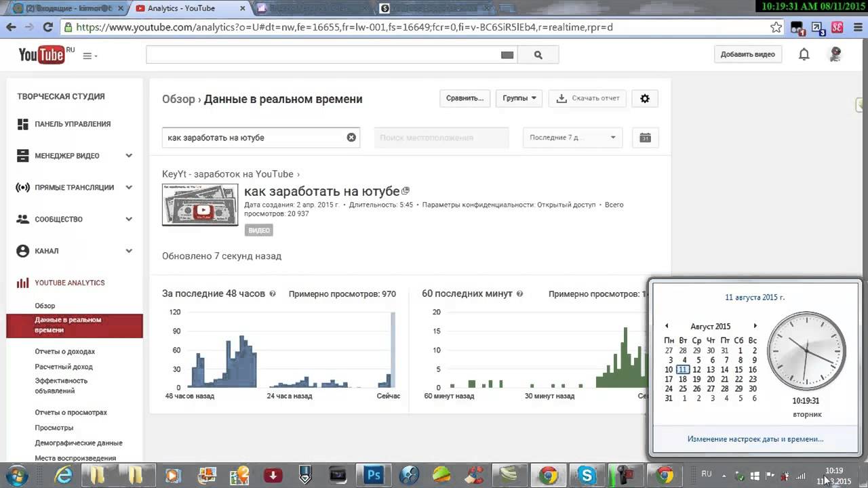Open Расчетный доход sidebar item
Image resolution: width=868 pixels, height=488 pixels.
pos(64,367)
